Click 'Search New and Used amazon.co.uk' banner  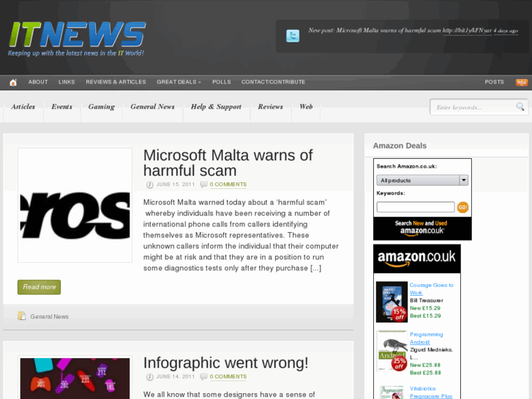point(422,228)
